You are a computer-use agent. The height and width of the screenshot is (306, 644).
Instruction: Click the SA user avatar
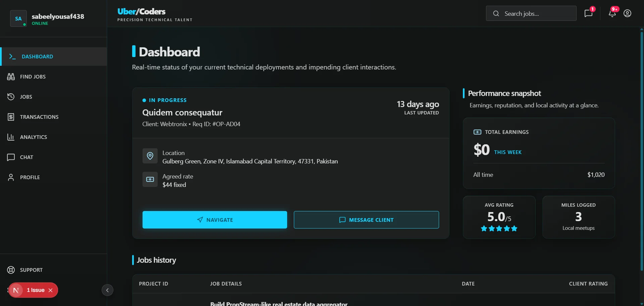coord(18,18)
